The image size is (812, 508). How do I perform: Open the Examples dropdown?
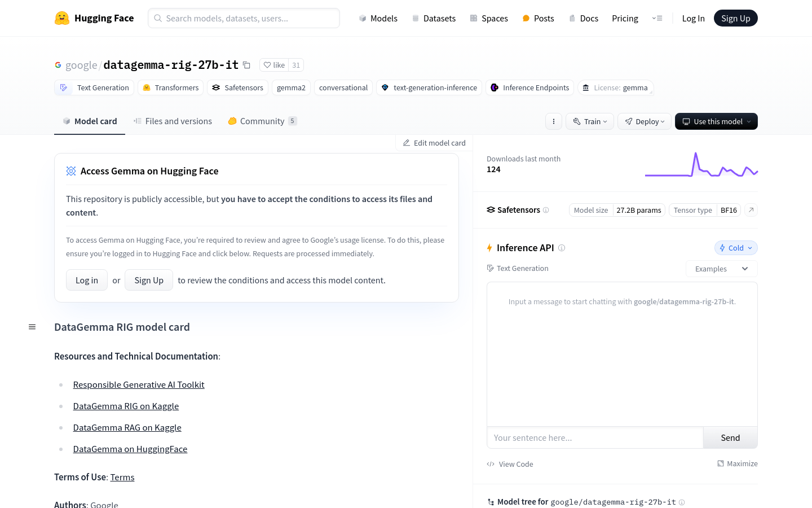722,269
